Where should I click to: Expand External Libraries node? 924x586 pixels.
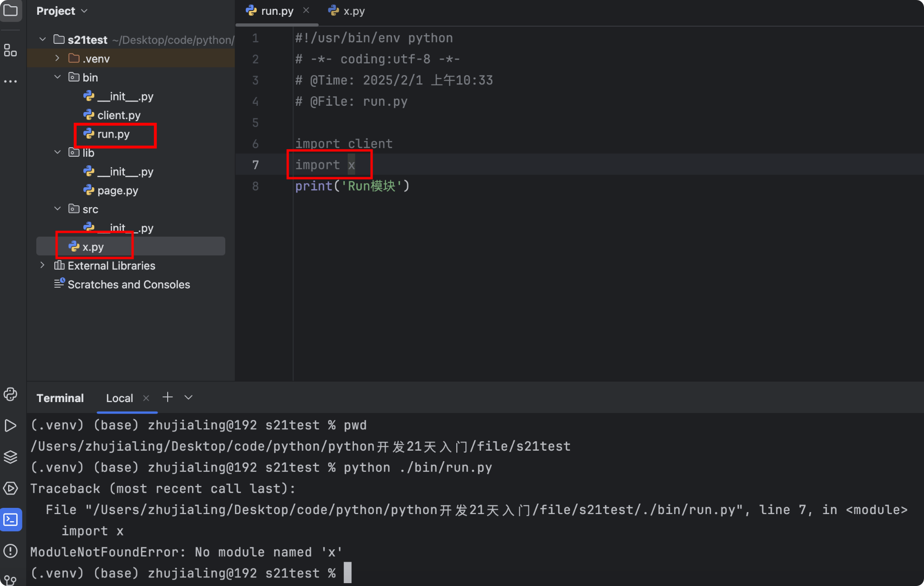pos(42,265)
